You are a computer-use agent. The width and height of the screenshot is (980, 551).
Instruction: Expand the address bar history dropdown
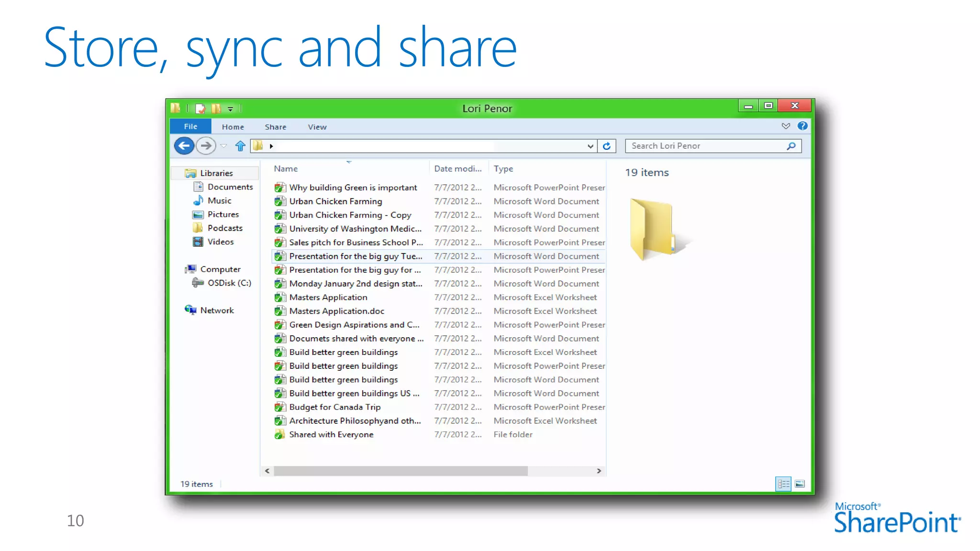click(x=590, y=146)
